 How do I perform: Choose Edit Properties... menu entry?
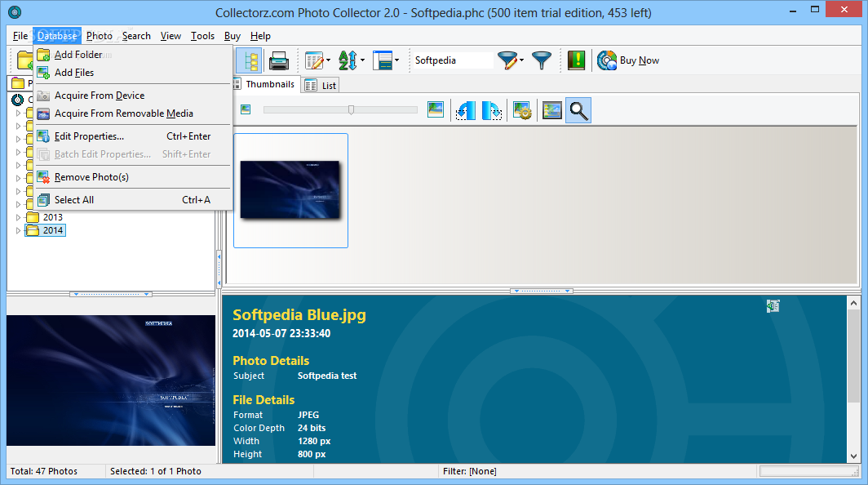(x=132, y=136)
